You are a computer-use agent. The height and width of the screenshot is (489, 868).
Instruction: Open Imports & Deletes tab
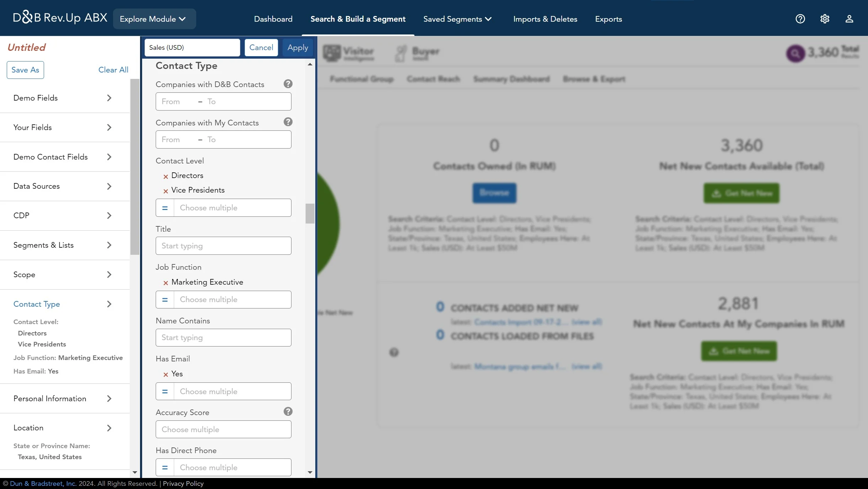coord(545,19)
